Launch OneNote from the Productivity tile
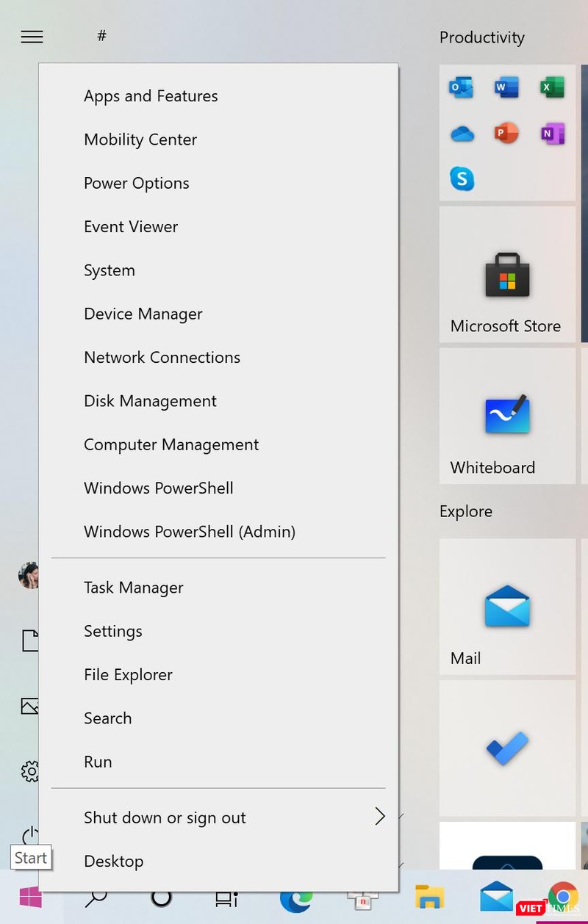Screen dimensions: 588x924 pyautogui.click(x=551, y=134)
